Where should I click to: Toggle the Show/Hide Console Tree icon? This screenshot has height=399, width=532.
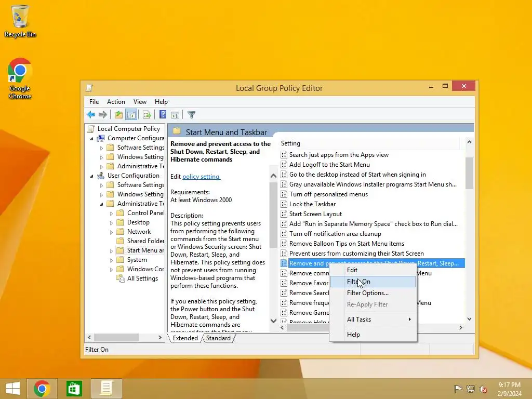pyautogui.click(x=131, y=115)
